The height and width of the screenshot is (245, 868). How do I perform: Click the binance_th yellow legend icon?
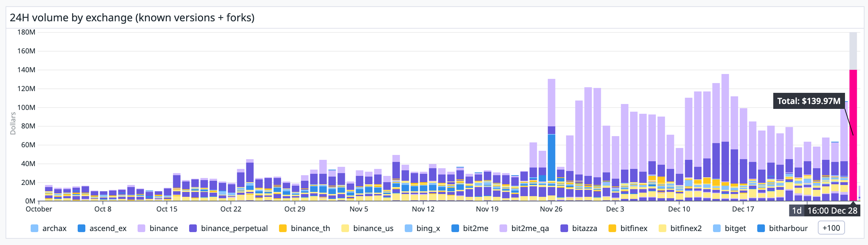(283, 228)
